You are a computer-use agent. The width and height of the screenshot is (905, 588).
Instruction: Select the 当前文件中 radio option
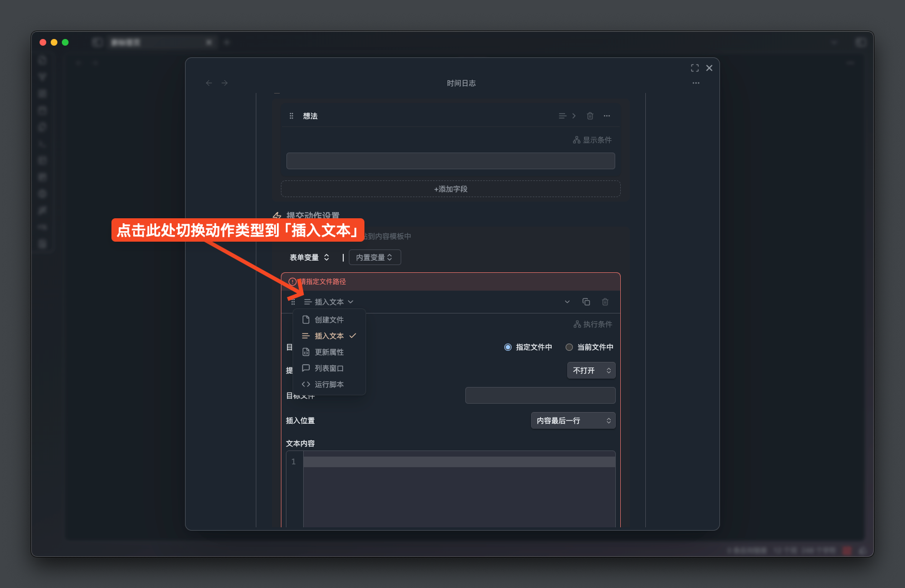click(x=569, y=347)
